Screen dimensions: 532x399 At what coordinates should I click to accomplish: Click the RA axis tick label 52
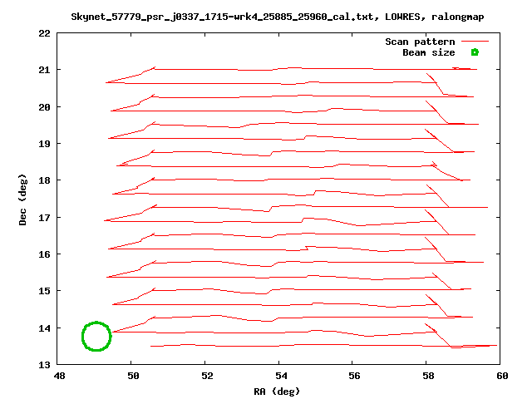(207, 376)
